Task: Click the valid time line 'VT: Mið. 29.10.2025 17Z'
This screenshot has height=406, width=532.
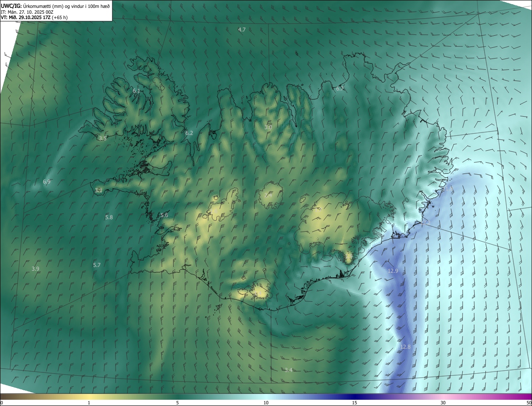Action: [26, 17]
